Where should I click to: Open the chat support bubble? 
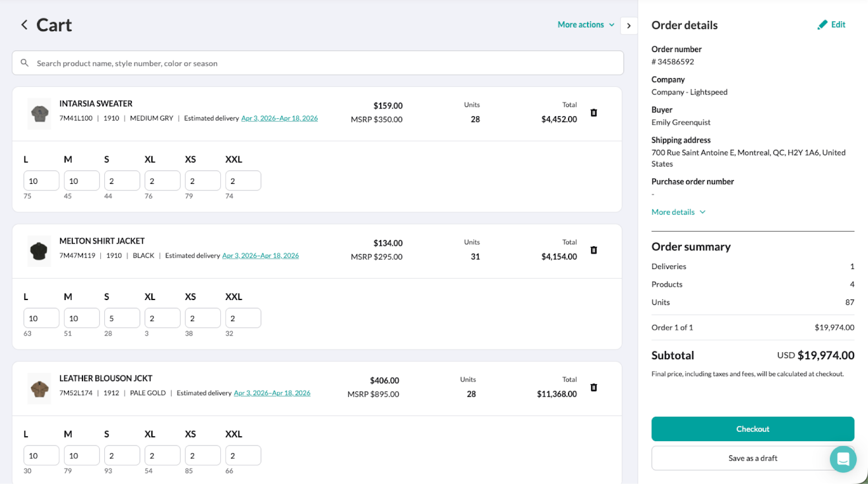[x=843, y=459]
